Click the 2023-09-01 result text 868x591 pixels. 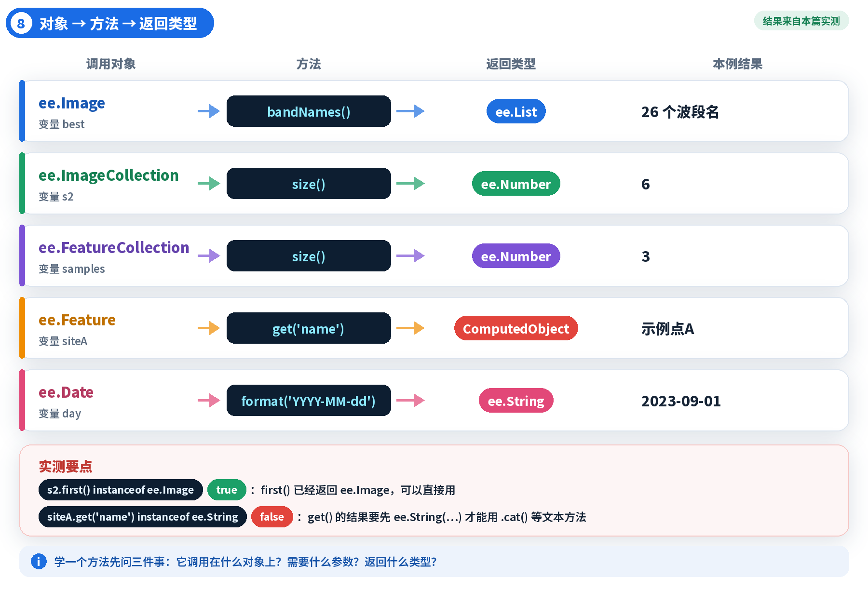click(x=681, y=401)
